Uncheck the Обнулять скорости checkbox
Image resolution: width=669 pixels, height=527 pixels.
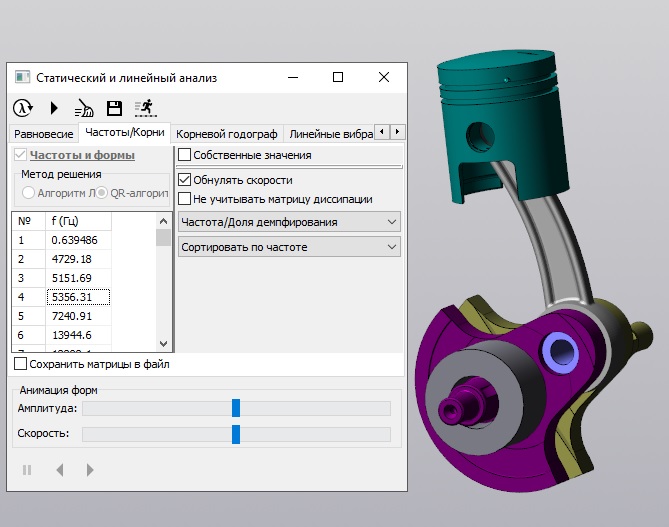184,180
